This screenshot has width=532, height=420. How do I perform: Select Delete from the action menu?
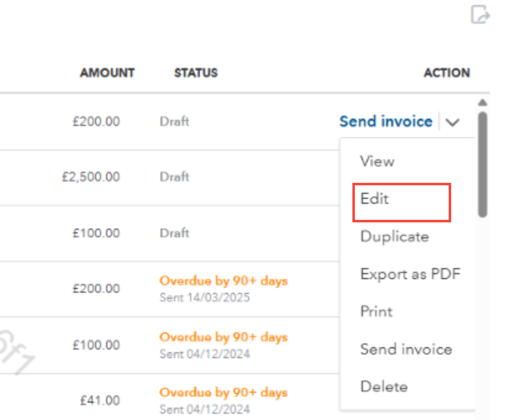click(x=384, y=387)
